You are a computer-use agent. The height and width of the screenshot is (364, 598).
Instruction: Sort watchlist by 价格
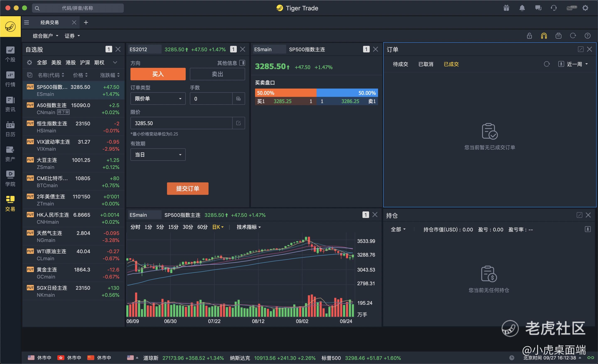click(x=80, y=75)
